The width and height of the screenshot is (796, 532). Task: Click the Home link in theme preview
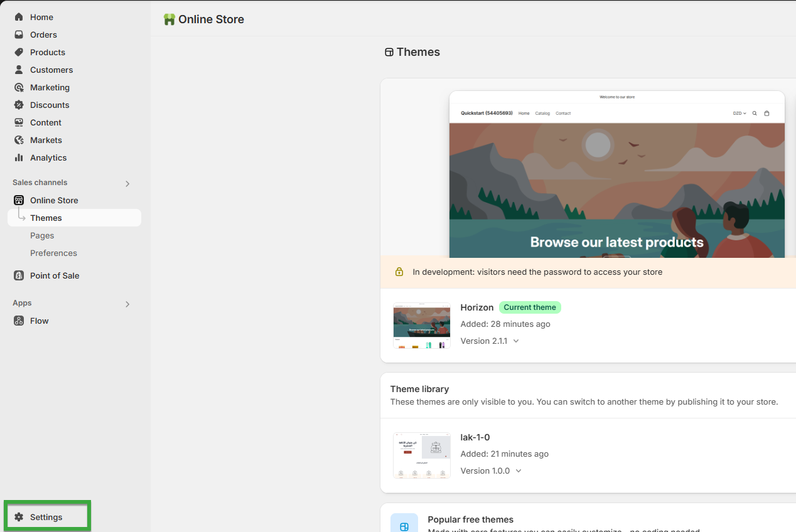pyautogui.click(x=524, y=114)
